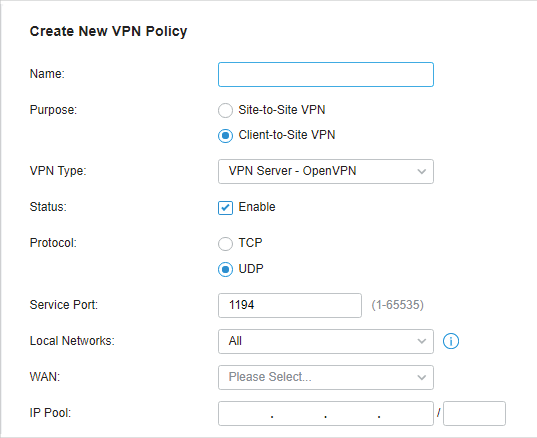The image size is (537, 438).
Task: Click the Site-to-Site VPN label text
Action: pos(282,110)
